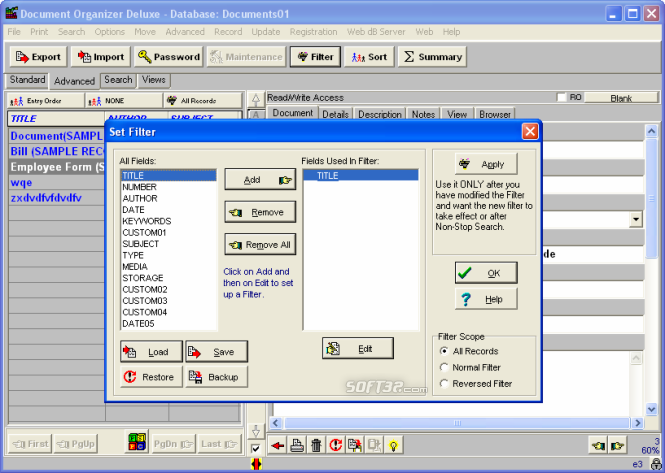The height and width of the screenshot is (473, 665).
Task: Switch to the Details tab
Action: click(335, 115)
